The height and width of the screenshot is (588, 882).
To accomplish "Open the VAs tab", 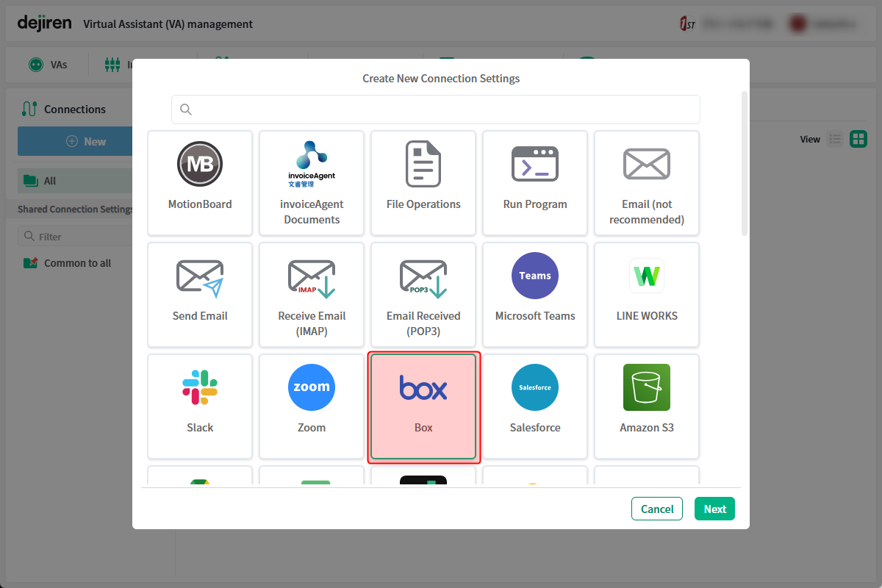I will (x=49, y=65).
